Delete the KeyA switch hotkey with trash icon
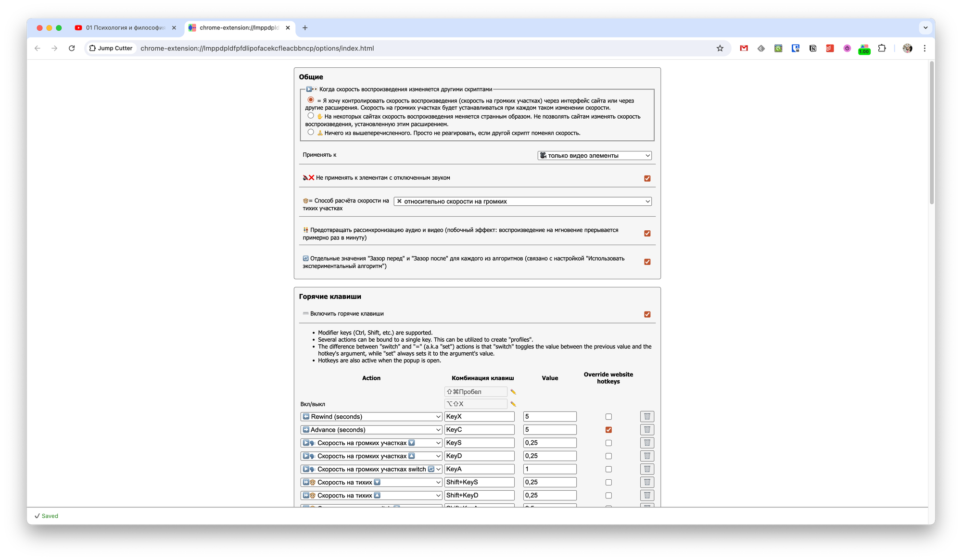The width and height of the screenshot is (962, 560). (x=647, y=469)
